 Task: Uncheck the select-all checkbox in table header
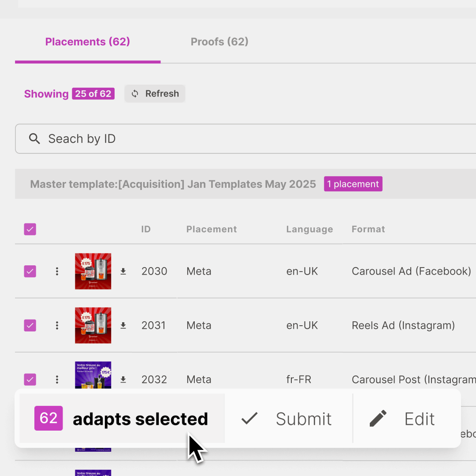coord(30,229)
